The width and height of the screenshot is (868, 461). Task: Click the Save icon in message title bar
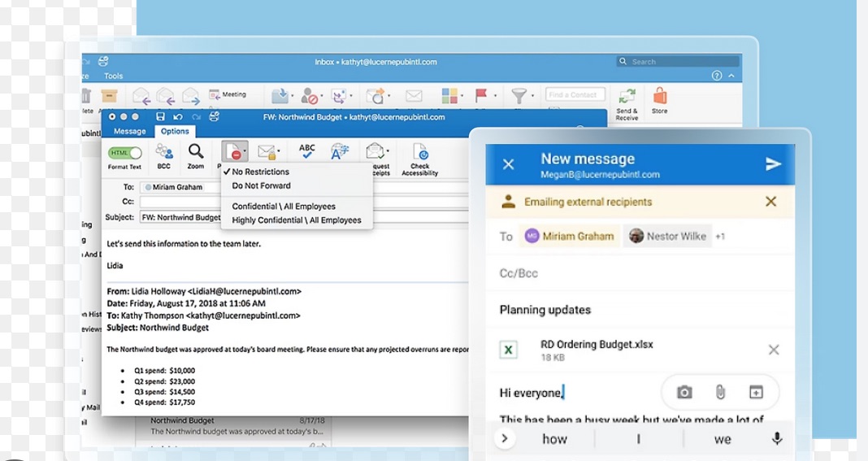160,117
